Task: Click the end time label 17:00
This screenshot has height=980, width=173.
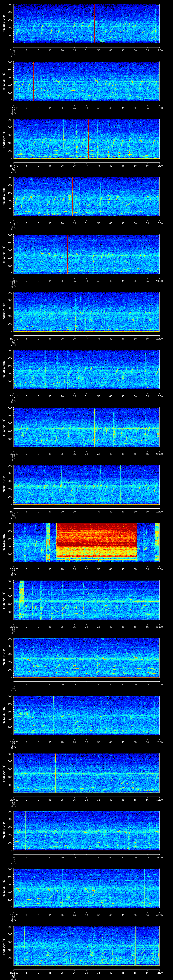Action: [159, 50]
